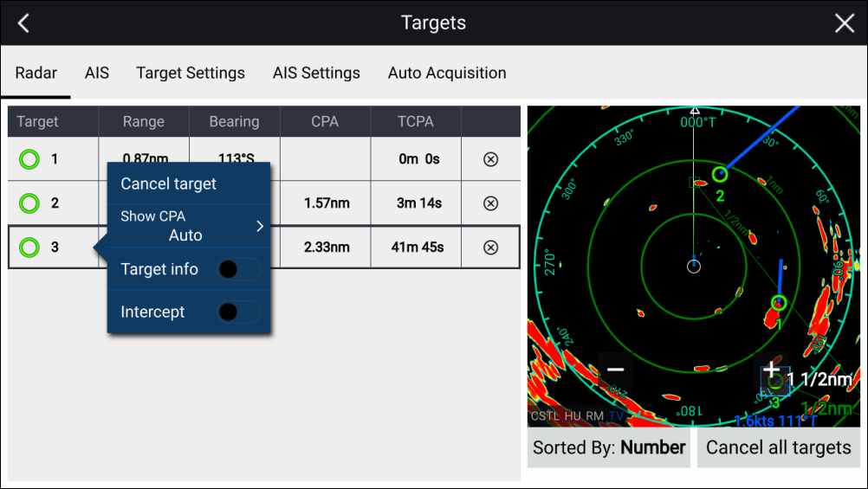
Task: Zoom in radar with plus icon
Action: 770,370
